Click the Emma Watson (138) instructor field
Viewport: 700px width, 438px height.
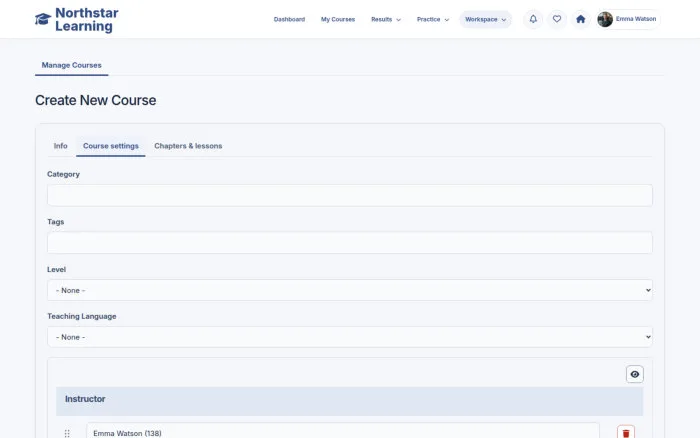[342, 431]
